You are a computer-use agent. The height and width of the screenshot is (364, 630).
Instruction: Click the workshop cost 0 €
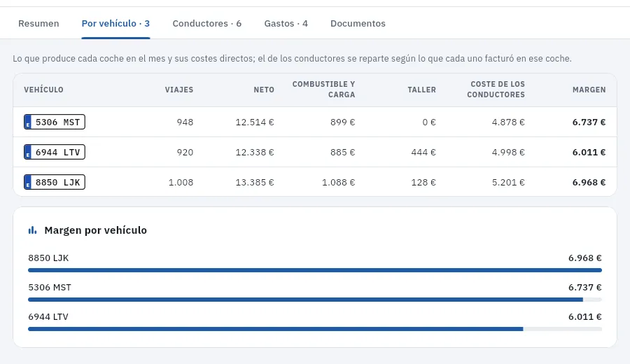click(429, 122)
